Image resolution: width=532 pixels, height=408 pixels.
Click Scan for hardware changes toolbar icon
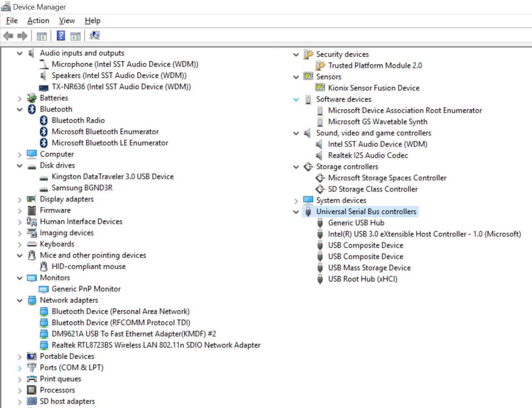pyautogui.click(x=95, y=36)
